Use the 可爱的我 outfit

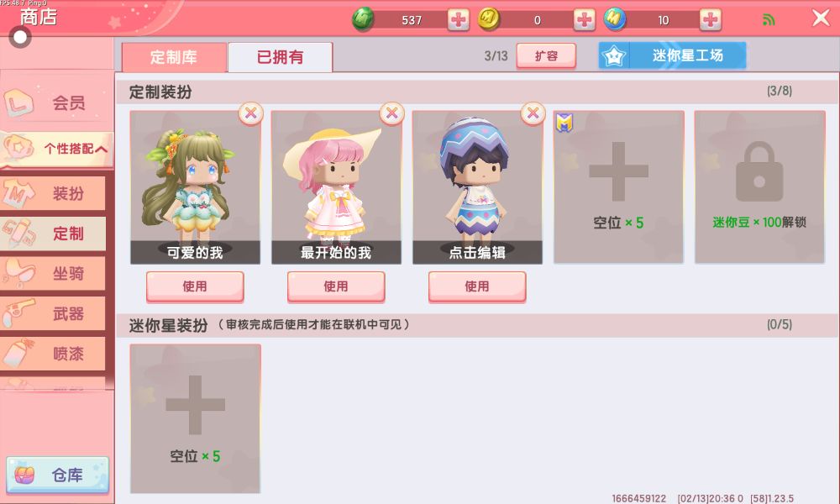(195, 286)
